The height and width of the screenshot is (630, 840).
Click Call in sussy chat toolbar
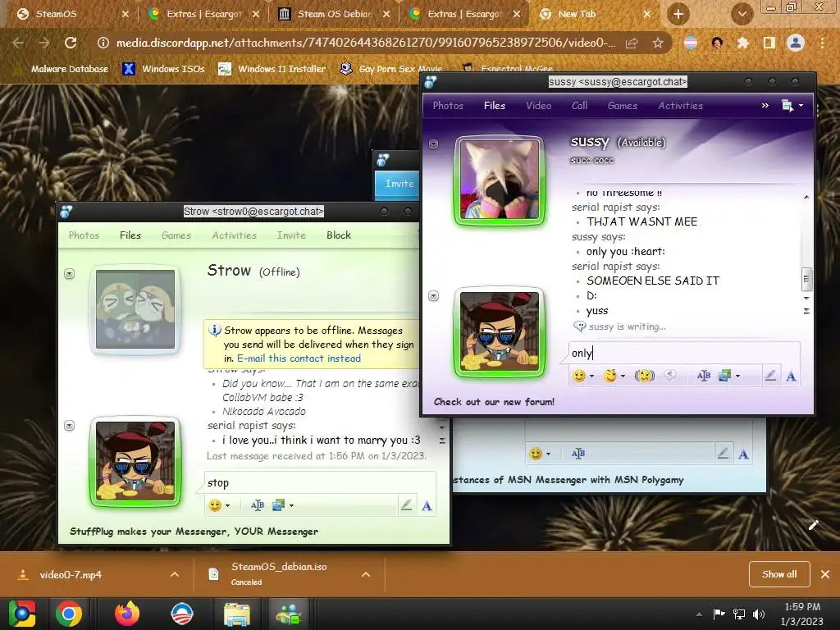(579, 106)
